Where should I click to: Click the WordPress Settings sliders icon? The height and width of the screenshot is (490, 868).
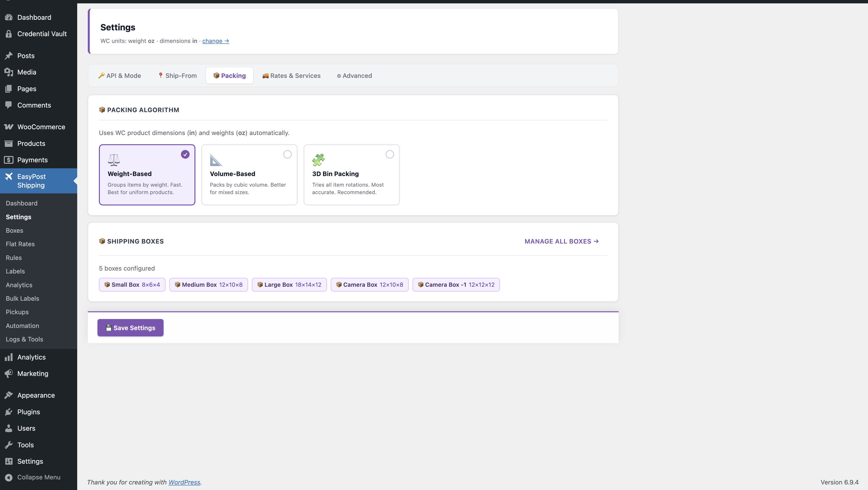click(9, 461)
